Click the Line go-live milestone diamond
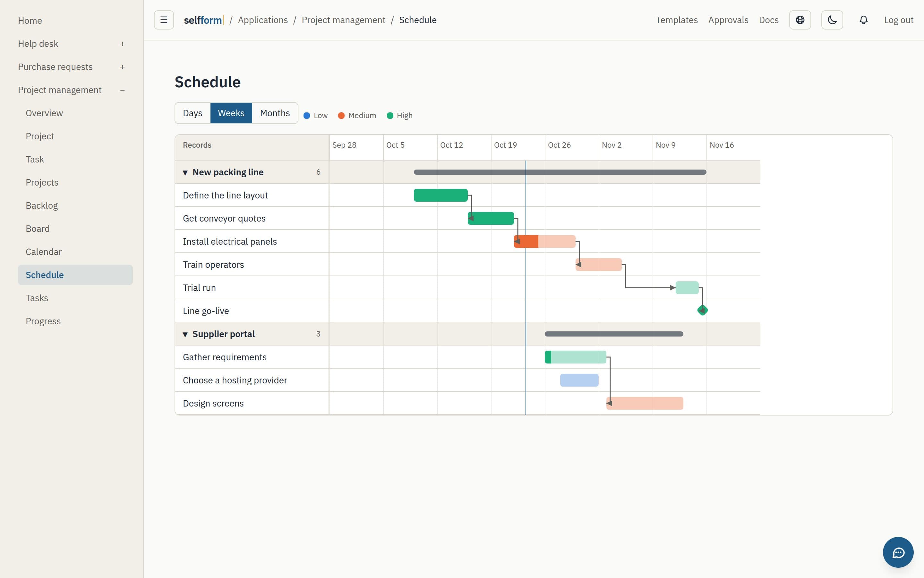This screenshot has width=924, height=578. pyautogui.click(x=703, y=311)
